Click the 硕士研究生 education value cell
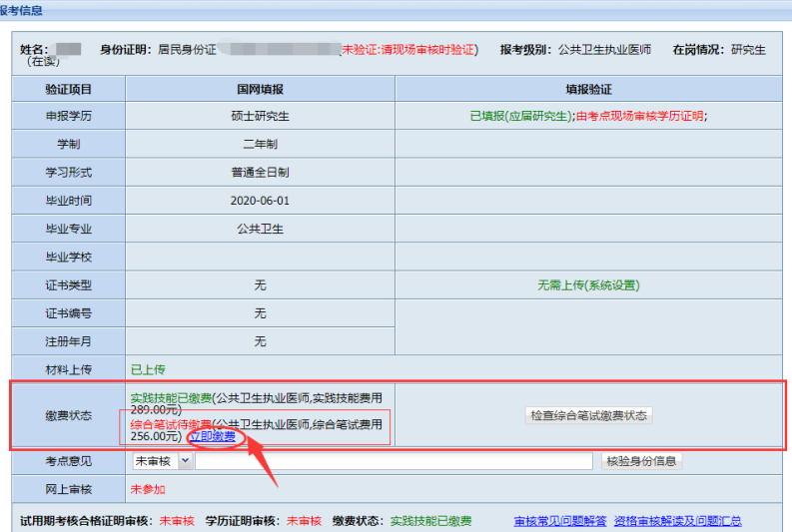This screenshot has width=792, height=532. (260, 116)
